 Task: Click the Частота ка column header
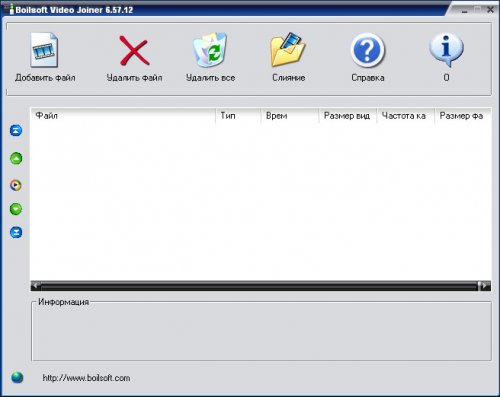point(405,116)
